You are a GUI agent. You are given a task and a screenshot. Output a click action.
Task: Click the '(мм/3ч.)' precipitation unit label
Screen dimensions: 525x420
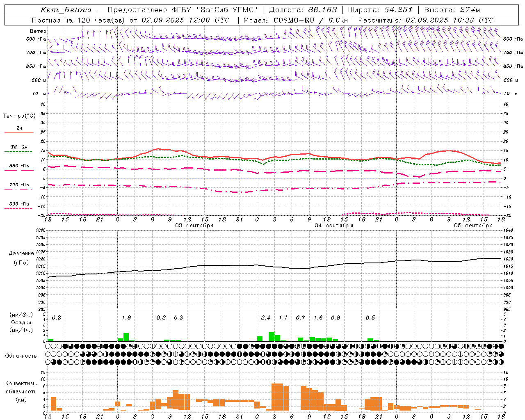click(21, 315)
